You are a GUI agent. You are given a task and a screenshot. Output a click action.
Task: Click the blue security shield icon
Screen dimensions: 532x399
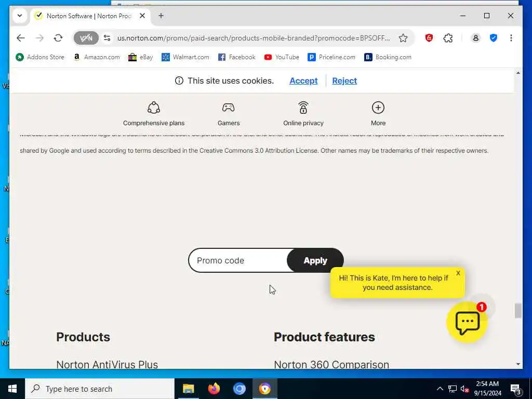[494, 38]
